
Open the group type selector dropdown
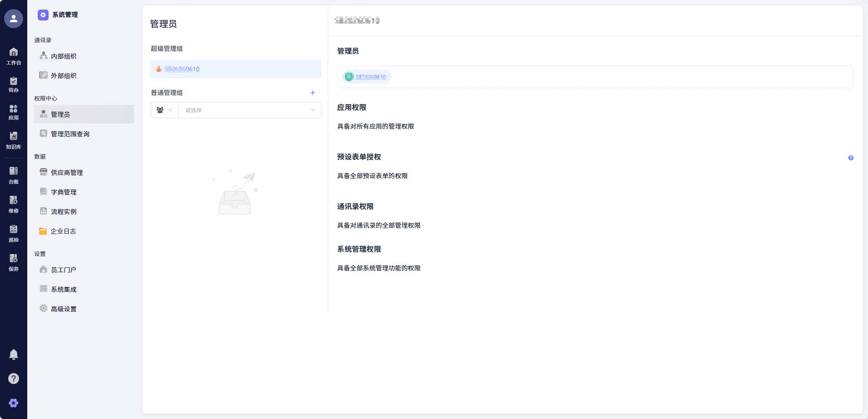coord(164,110)
